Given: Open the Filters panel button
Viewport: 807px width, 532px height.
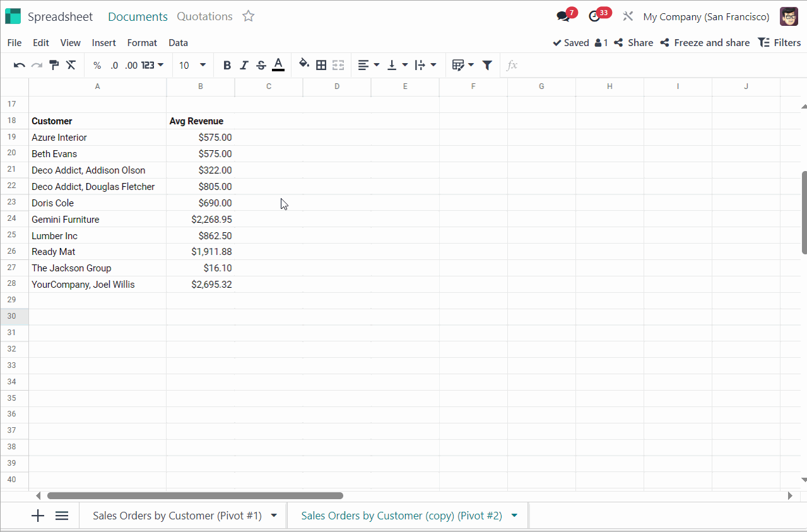Looking at the screenshot, I should tap(779, 43).
